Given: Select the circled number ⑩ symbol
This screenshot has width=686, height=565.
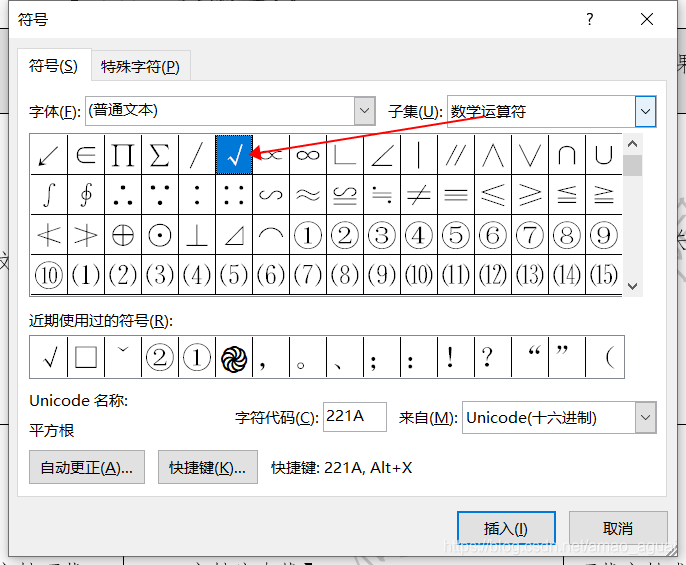Looking at the screenshot, I should coord(49,275).
